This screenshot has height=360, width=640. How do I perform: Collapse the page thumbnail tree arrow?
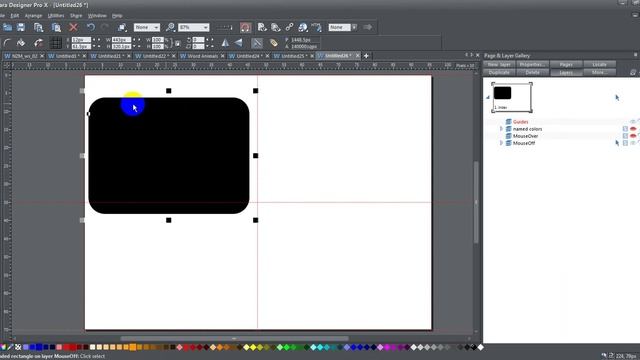coord(488,97)
